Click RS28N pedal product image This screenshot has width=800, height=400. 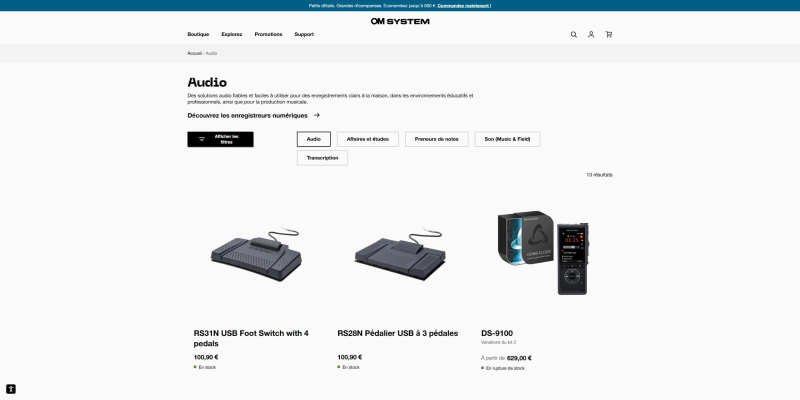coord(399,254)
